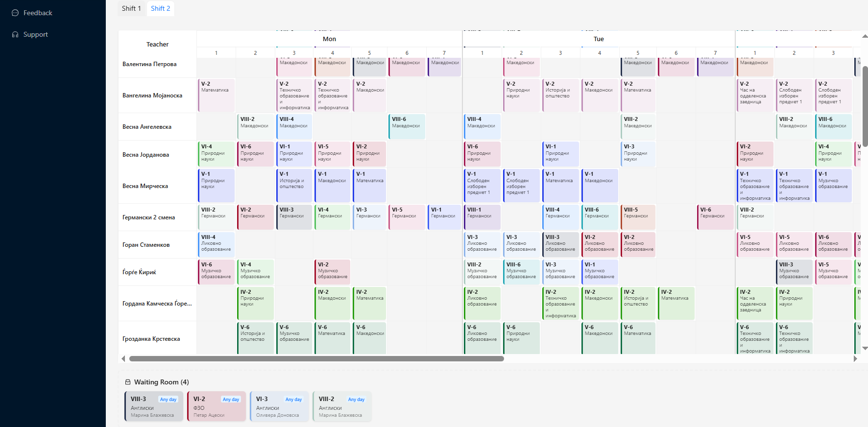Click IV-2 Природни науки Monday period 2
868x427 pixels.
256,303
